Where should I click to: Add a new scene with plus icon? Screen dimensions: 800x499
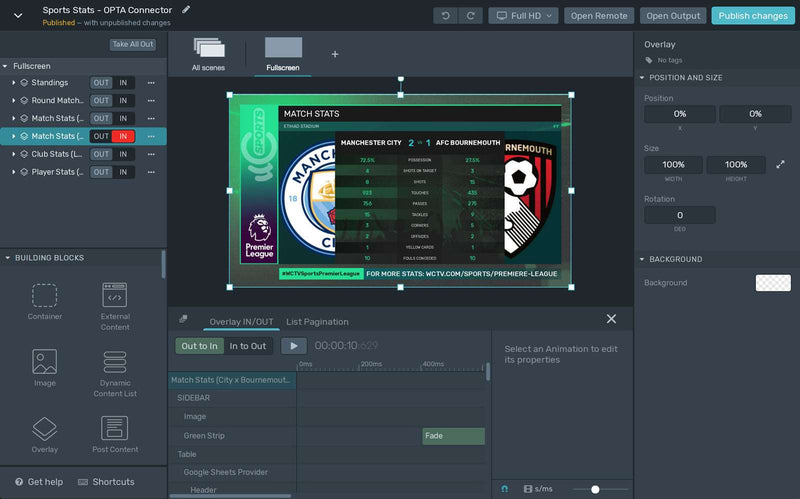[335, 54]
